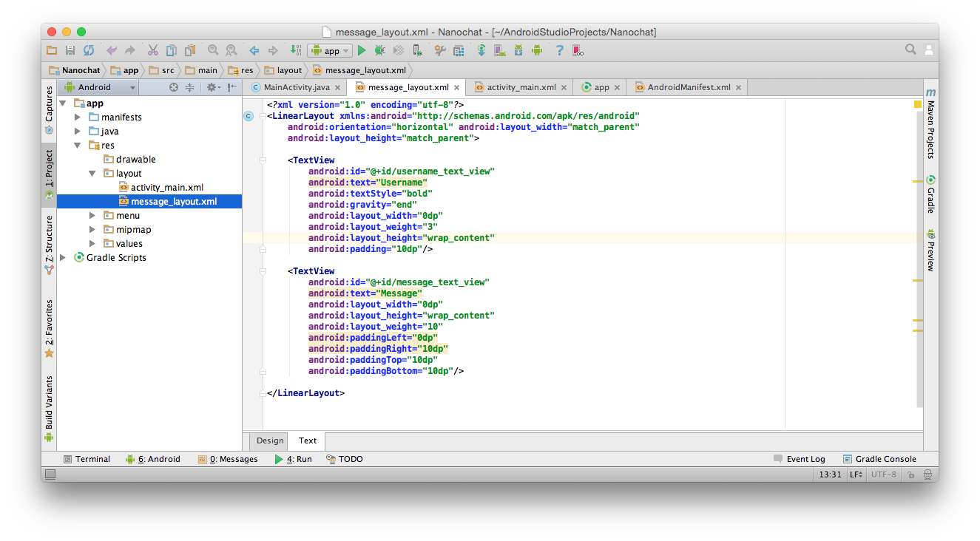Sync project with Gradle files icon
The image size is (980, 541).
[x=481, y=50]
